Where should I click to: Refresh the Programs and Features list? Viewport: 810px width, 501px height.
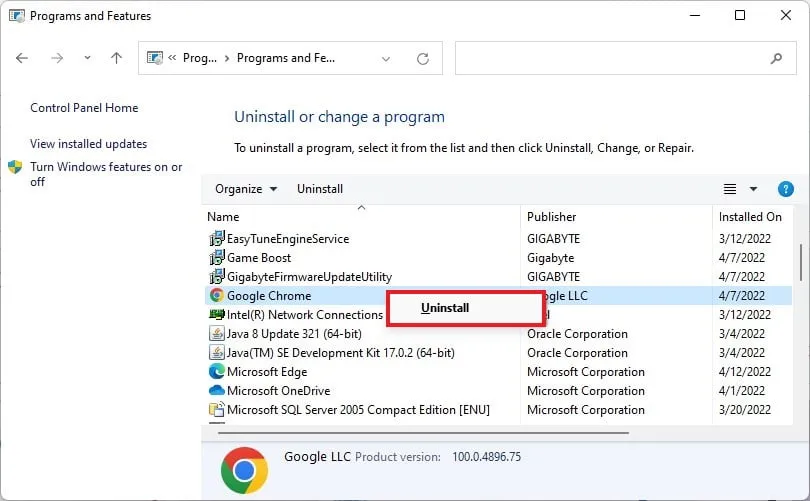click(x=423, y=59)
